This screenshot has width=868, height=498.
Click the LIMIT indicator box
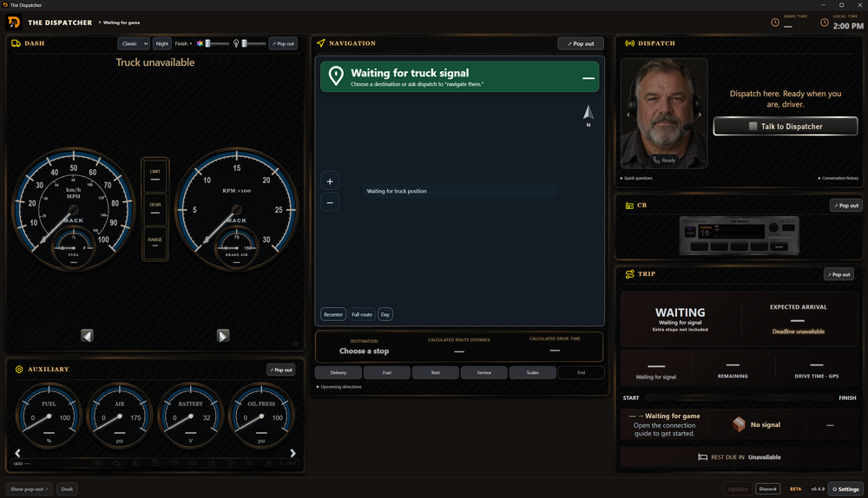coord(155,175)
